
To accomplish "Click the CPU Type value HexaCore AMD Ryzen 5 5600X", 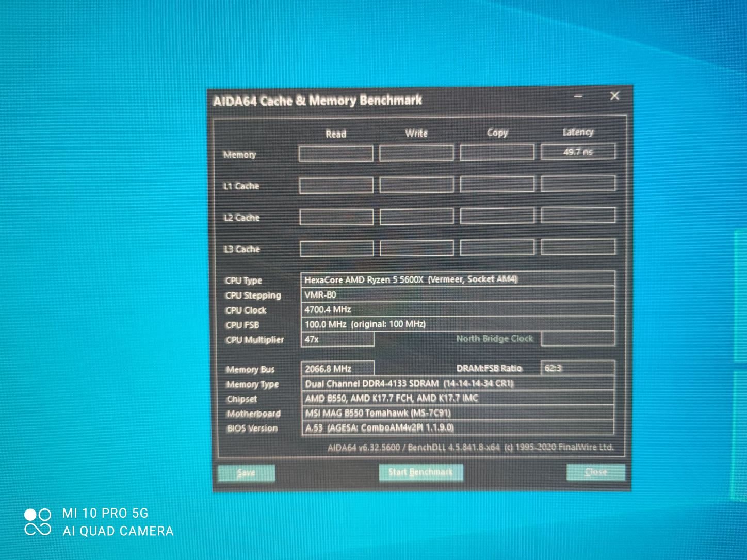I will pyautogui.click(x=458, y=279).
